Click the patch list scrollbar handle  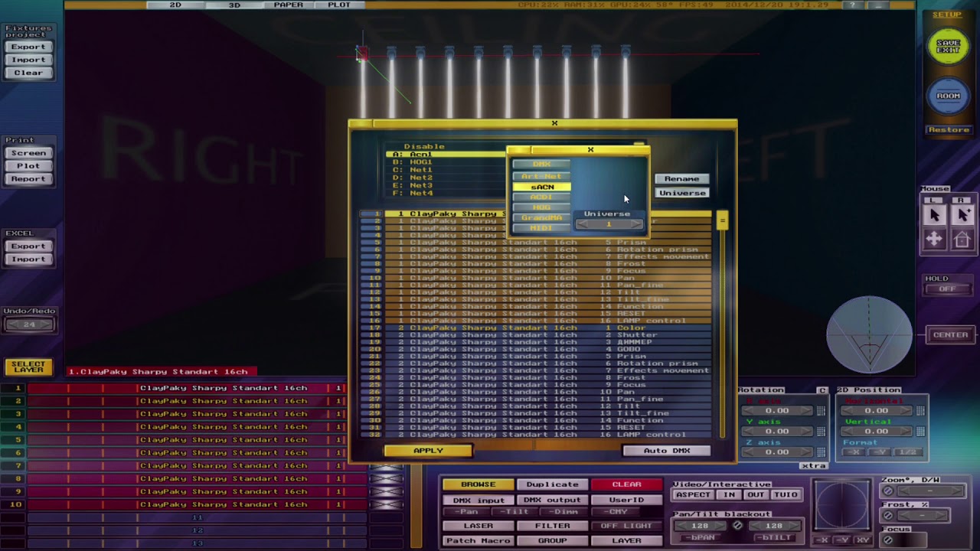coord(721,221)
